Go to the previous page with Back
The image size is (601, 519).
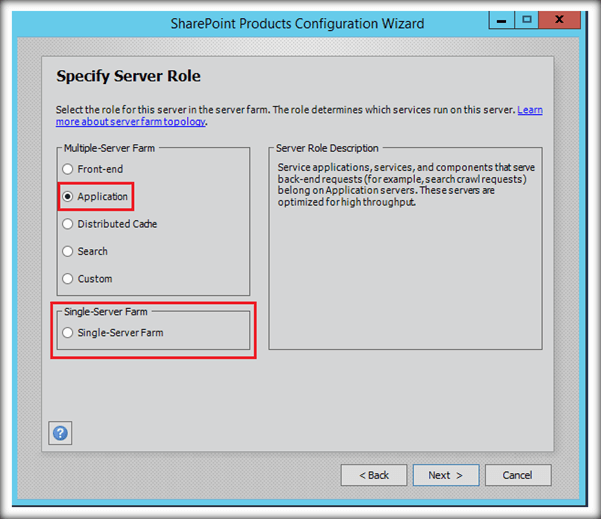click(x=374, y=475)
